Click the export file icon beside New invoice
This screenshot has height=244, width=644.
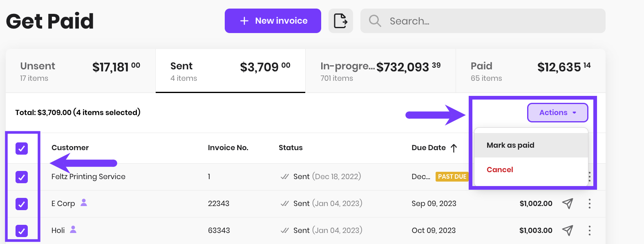click(340, 21)
